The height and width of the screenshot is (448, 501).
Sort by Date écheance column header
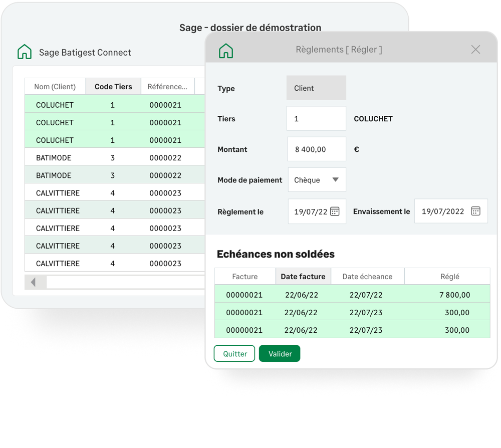pyautogui.click(x=367, y=277)
